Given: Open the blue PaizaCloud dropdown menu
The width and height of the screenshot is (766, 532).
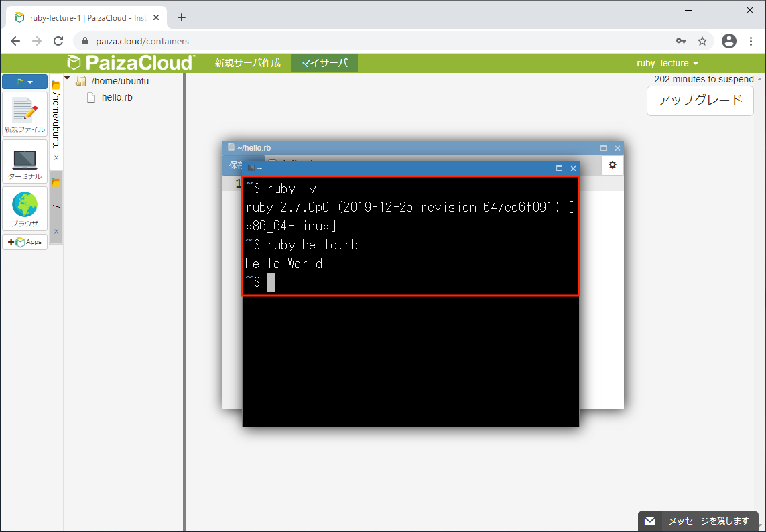Looking at the screenshot, I should pos(25,82).
